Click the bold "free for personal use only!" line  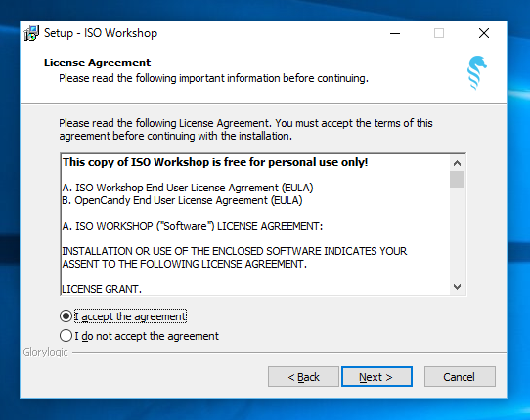pyautogui.click(x=215, y=162)
